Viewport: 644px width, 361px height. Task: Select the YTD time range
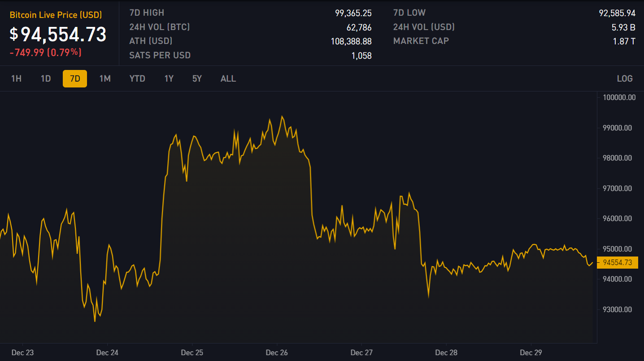tap(137, 78)
